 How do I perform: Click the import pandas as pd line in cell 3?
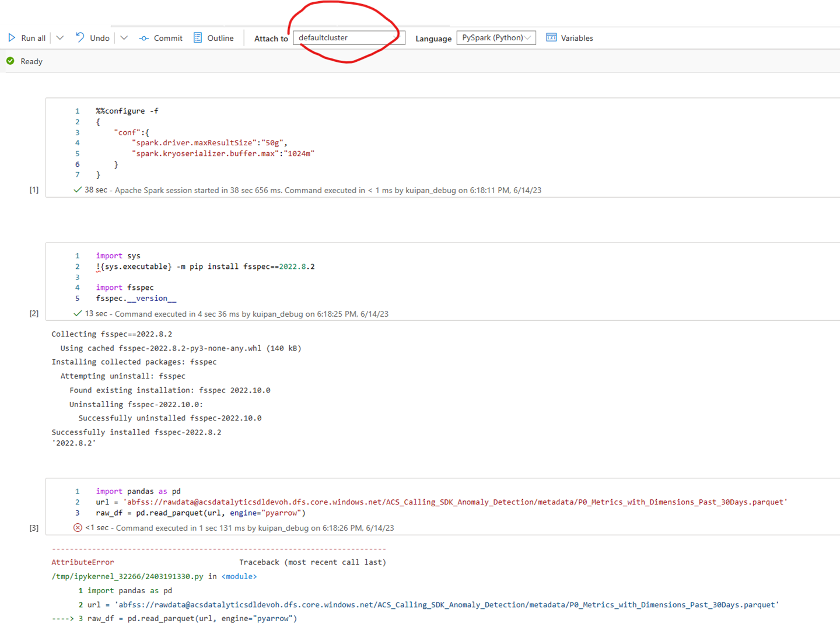[x=138, y=491]
